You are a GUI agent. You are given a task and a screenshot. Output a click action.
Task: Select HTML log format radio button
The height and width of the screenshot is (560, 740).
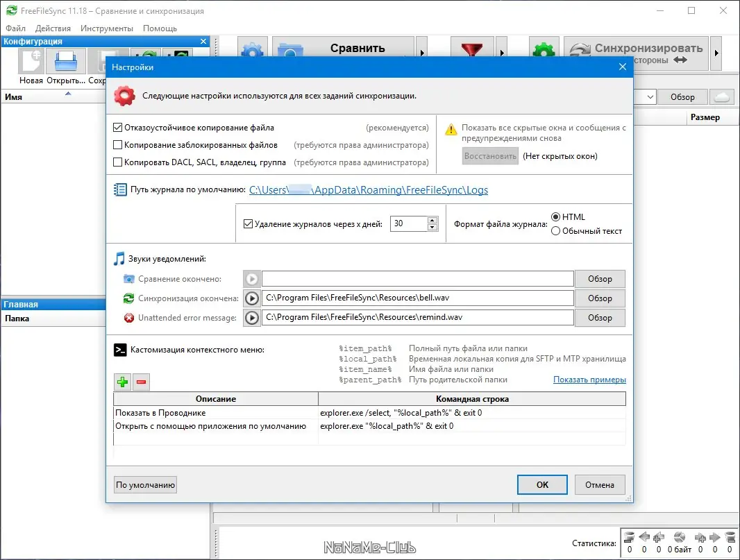coord(556,217)
